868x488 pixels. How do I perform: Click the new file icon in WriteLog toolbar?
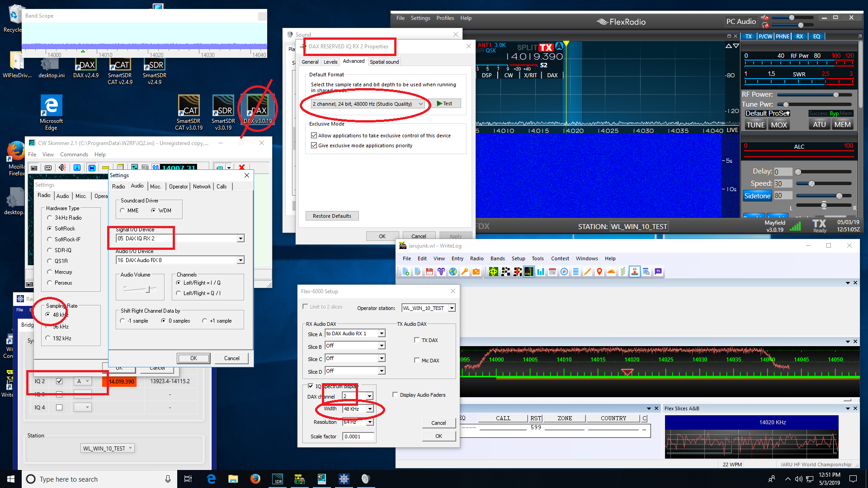[406, 272]
